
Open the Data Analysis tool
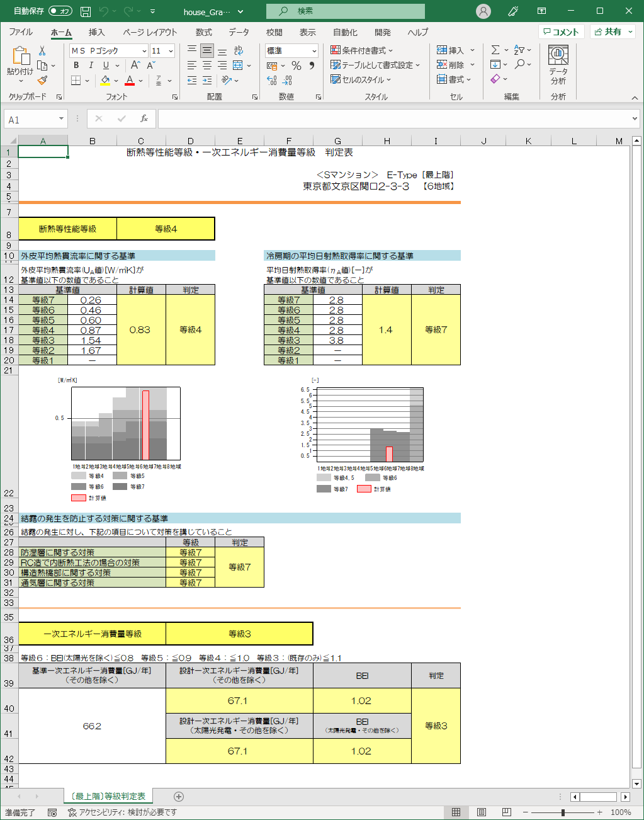tap(558, 65)
